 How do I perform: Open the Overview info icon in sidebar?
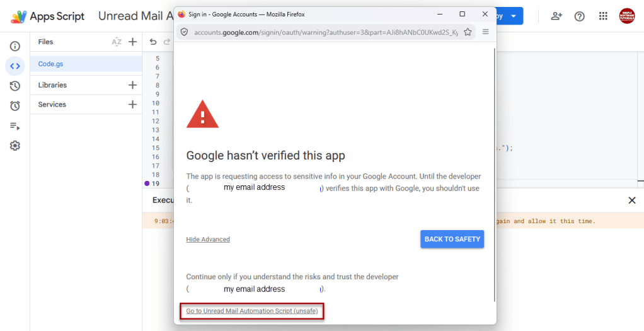point(14,46)
